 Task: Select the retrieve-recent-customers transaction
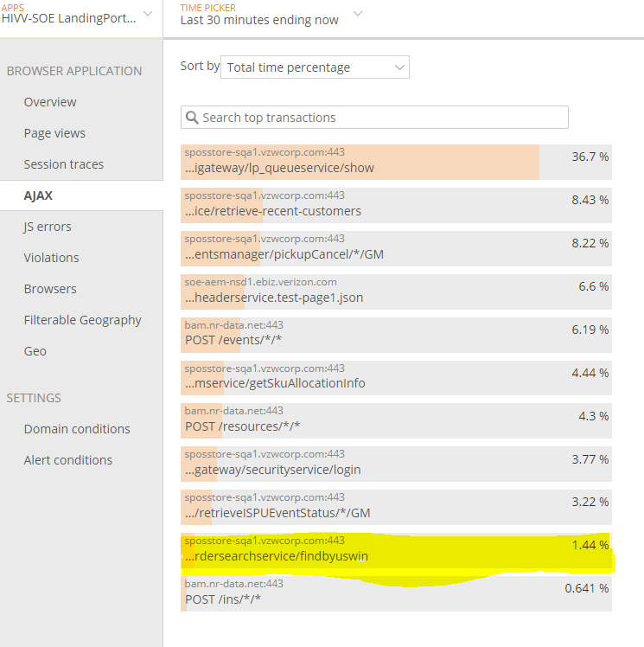[x=396, y=206]
